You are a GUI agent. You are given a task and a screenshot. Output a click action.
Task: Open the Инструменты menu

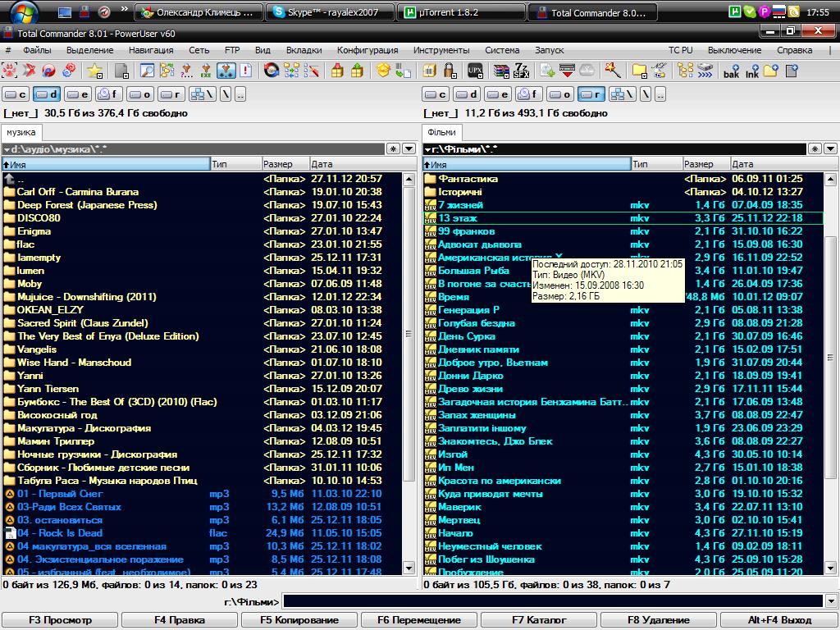pyautogui.click(x=441, y=50)
